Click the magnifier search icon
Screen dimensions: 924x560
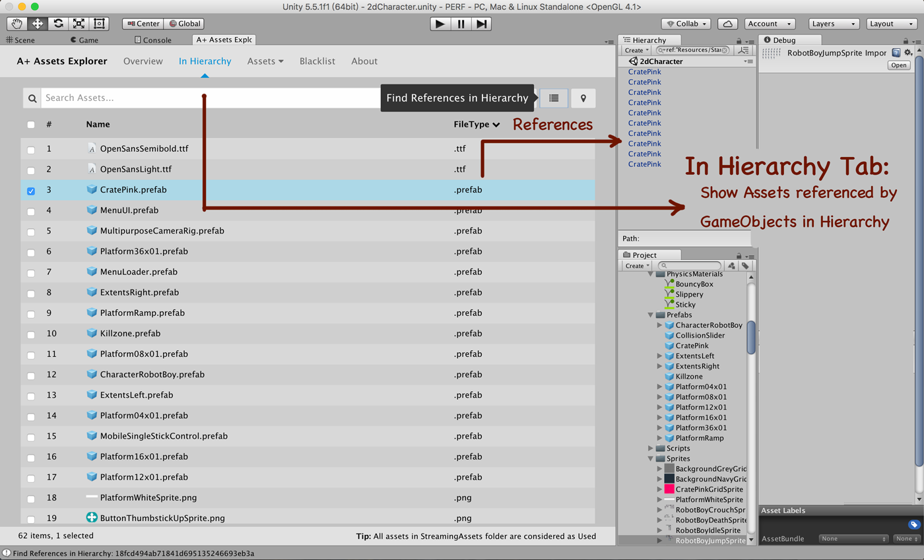click(32, 98)
